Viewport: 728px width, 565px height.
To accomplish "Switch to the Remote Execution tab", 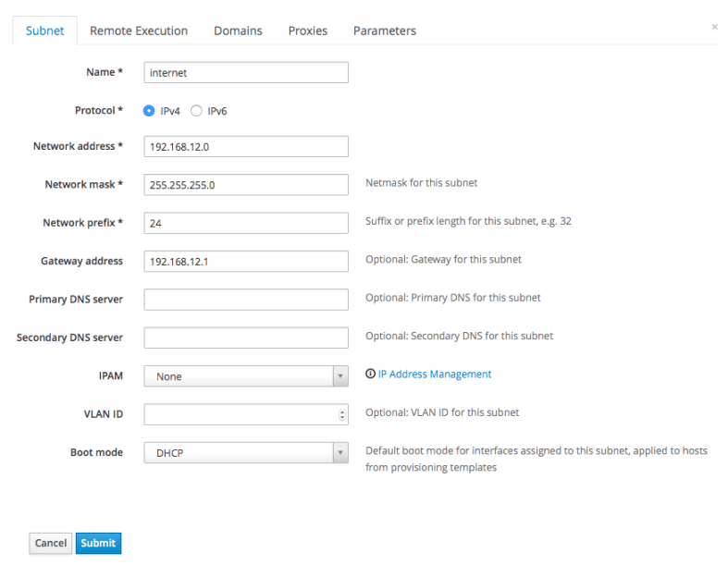I will pos(139,31).
